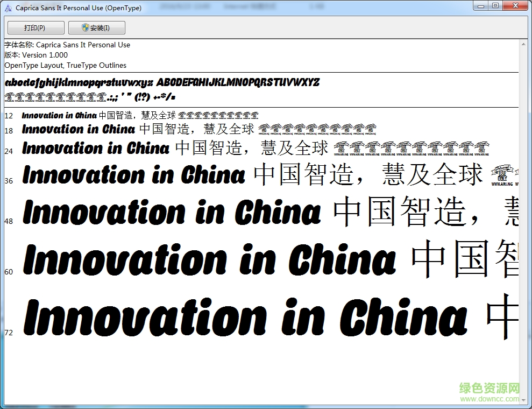Image resolution: width=532 pixels, height=409 pixels.
Task: Click 'Innovation in China' sample at size 12
Action: point(59,115)
